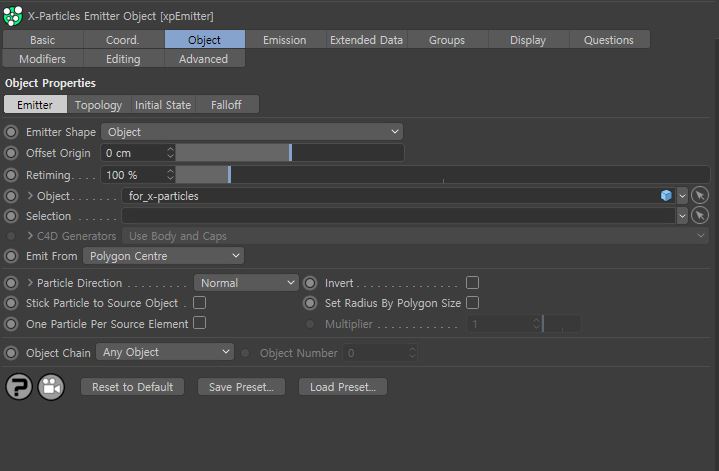This screenshot has width=719, height=471.
Task: Toggle the animation dot for Emit From
Action: 11,256
